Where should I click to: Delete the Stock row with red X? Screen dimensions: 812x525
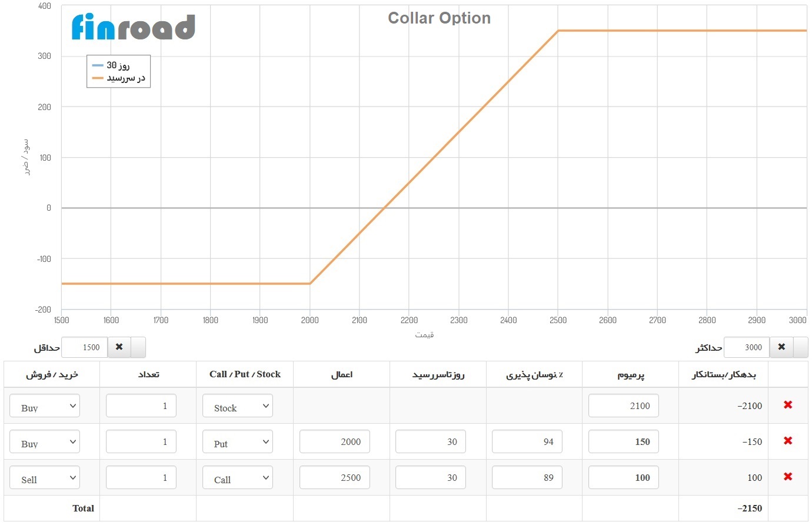[788, 405]
